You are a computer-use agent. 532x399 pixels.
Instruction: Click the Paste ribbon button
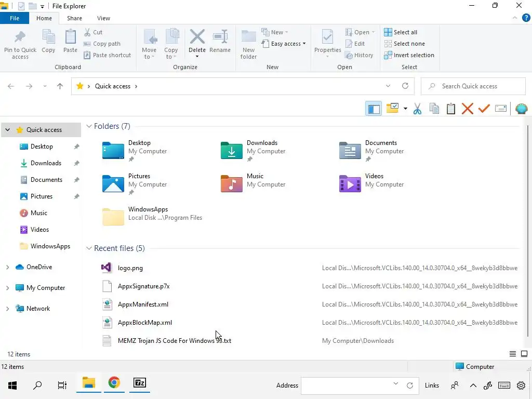pos(70,42)
